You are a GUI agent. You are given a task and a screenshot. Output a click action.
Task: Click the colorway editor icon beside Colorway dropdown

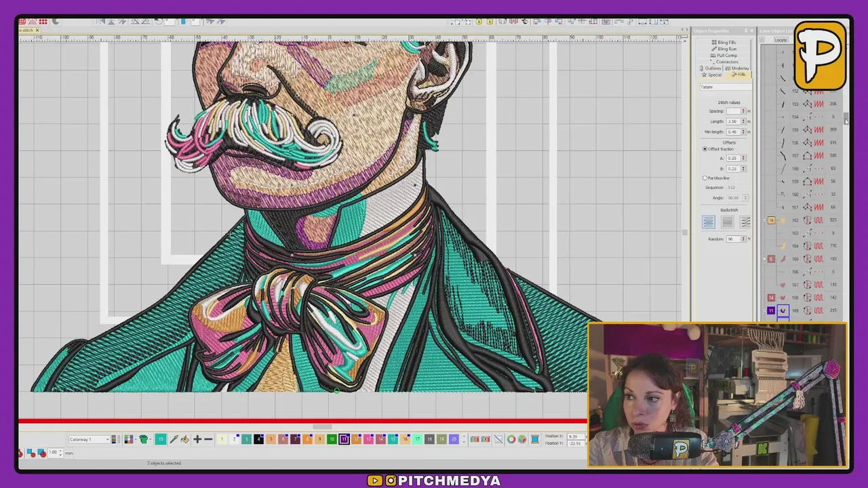coord(115,439)
